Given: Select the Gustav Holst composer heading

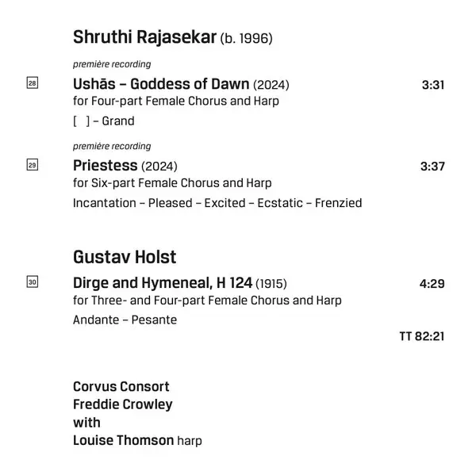Looking at the screenshot, I should coord(125,258).
